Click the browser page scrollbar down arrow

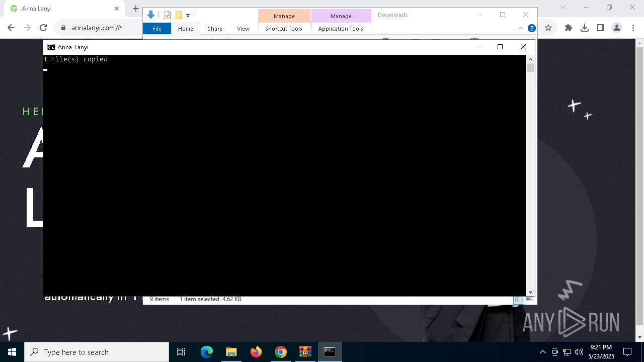coord(639,337)
